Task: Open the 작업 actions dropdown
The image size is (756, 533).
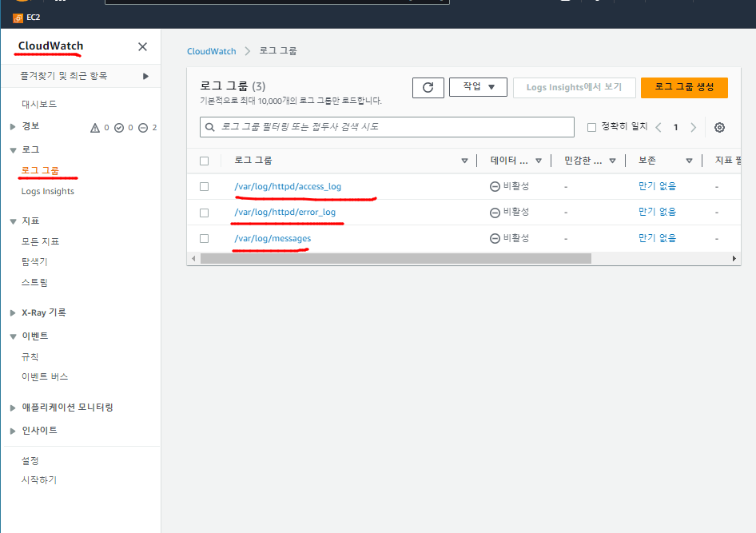Action: coord(478,87)
